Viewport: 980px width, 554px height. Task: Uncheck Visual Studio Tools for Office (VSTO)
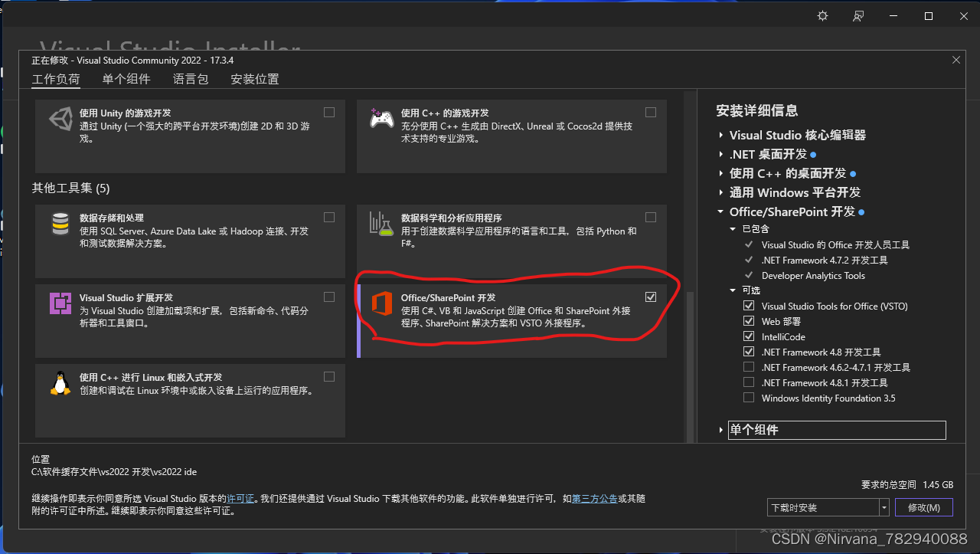point(749,306)
